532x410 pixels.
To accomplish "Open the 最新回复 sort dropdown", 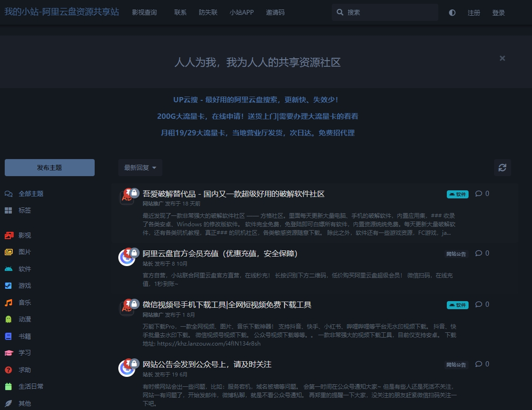I will point(140,167).
